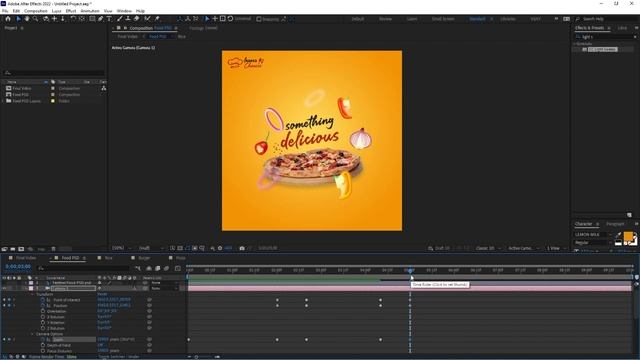Select the Orbit camera tool
The height and width of the screenshot is (360, 640).
45,19
